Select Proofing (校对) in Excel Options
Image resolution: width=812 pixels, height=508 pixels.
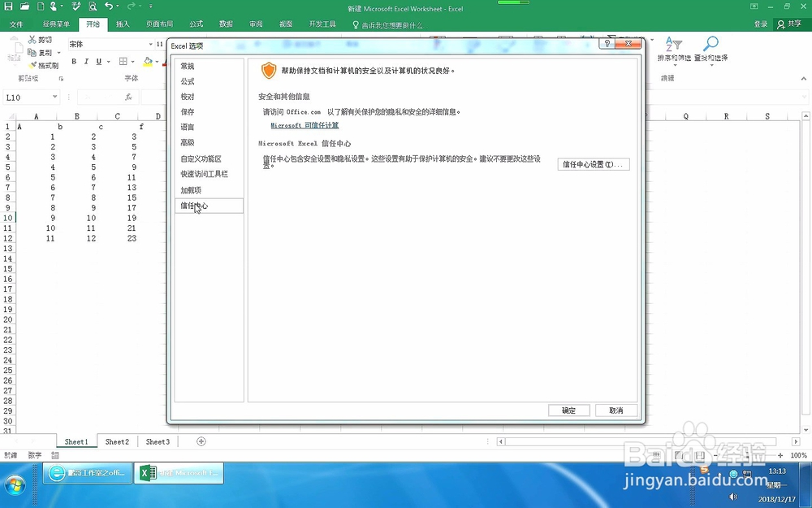click(x=209, y=97)
